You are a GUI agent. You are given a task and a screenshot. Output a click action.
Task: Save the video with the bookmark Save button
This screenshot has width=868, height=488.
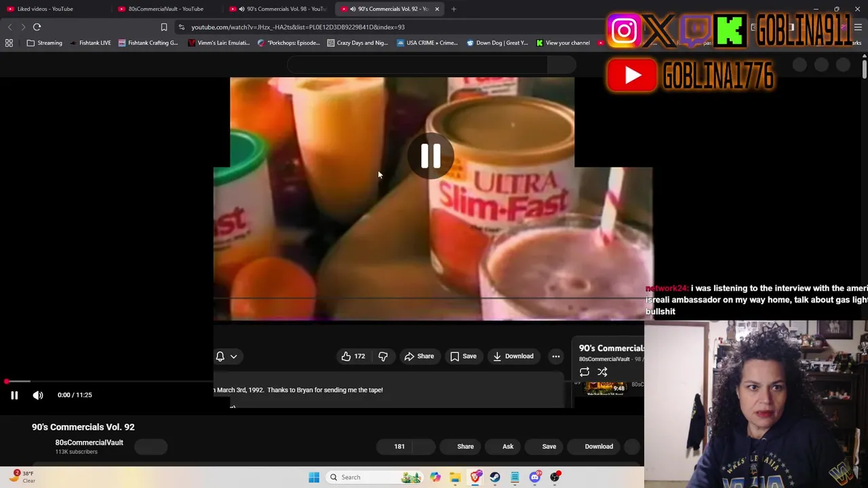[463, 357]
